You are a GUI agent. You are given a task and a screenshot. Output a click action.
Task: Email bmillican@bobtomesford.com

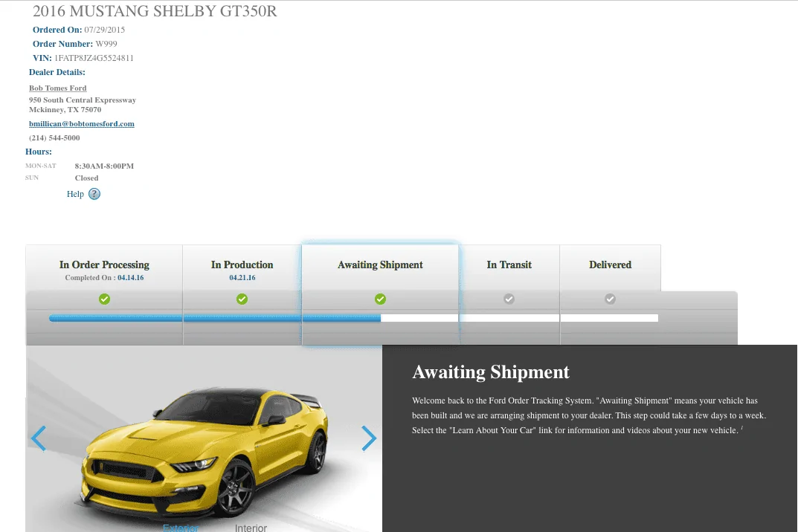81,123
